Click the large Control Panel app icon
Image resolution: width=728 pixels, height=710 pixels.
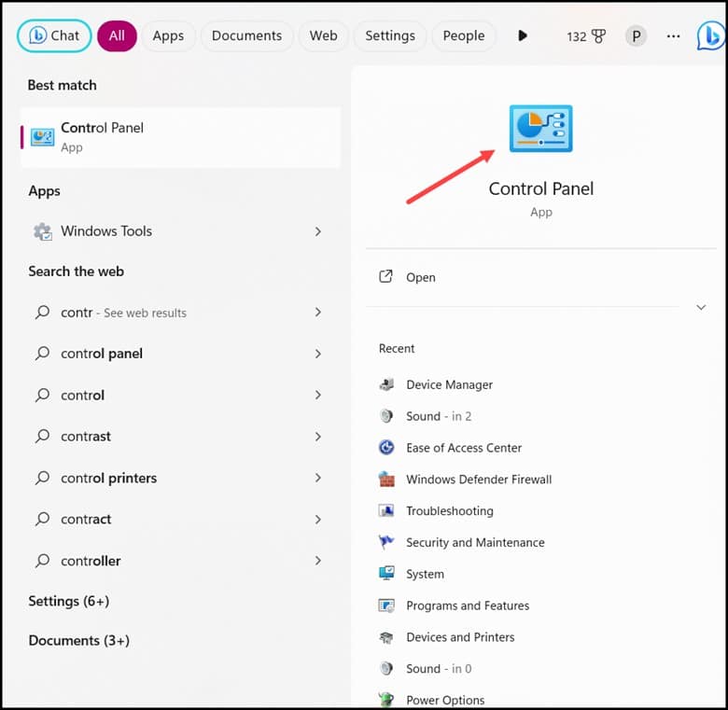point(541,129)
